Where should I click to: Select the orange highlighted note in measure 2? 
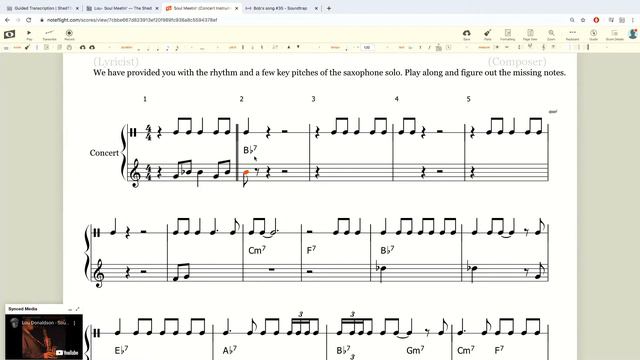[246, 173]
